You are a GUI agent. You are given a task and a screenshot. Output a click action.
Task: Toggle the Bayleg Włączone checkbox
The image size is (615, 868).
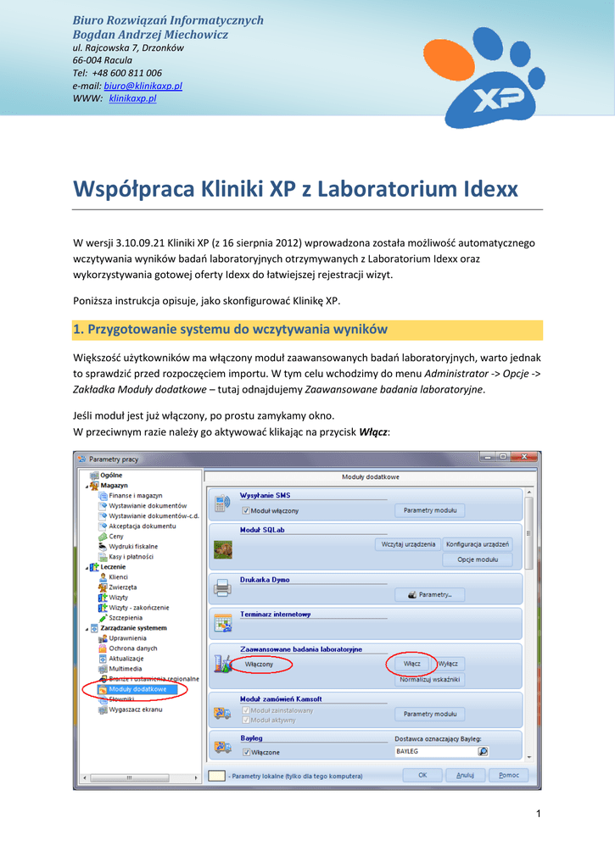pos(245,752)
